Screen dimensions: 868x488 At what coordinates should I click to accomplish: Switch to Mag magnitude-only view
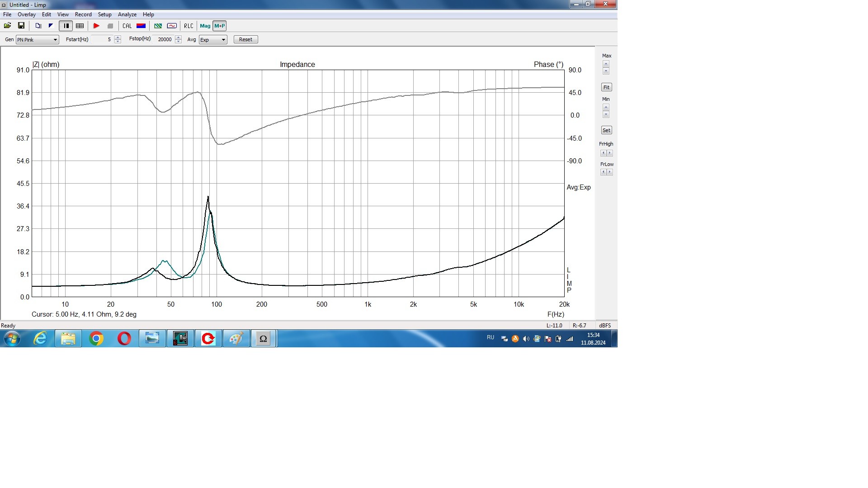pyautogui.click(x=205, y=26)
